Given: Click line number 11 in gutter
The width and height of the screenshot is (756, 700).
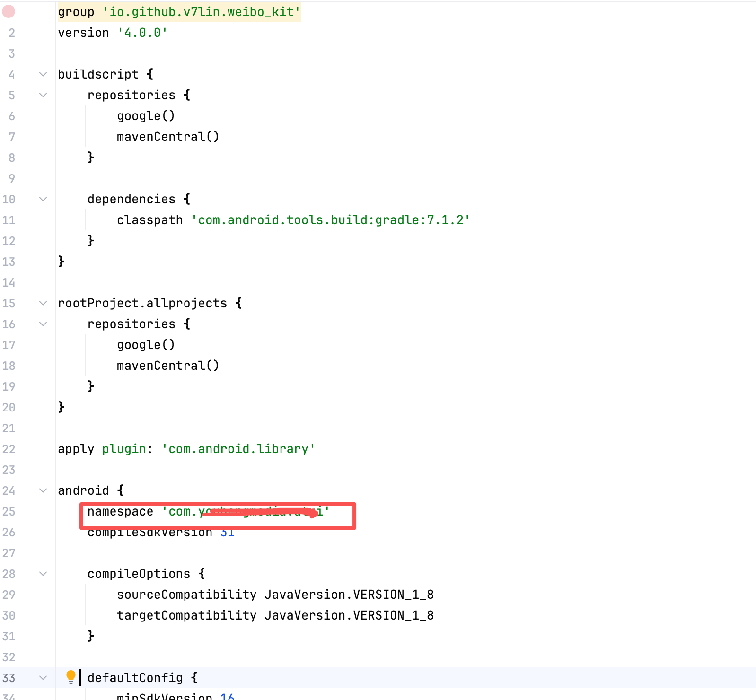Looking at the screenshot, I should 9,220.
